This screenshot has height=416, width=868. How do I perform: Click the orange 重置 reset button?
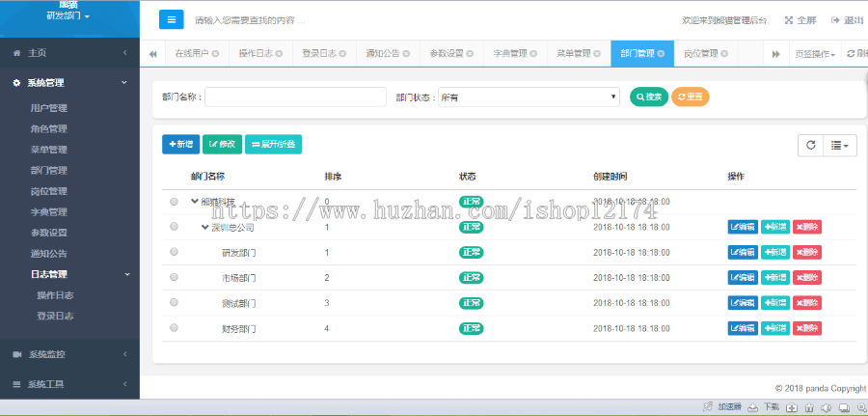(x=690, y=97)
